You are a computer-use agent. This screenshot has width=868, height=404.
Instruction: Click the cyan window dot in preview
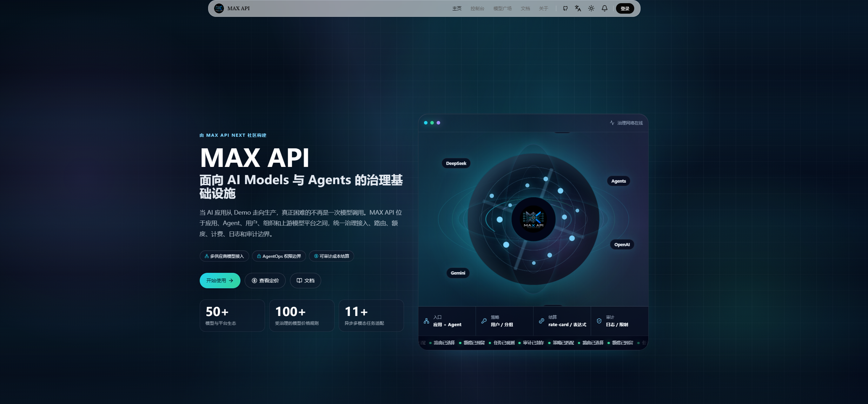(x=426, y=123)
